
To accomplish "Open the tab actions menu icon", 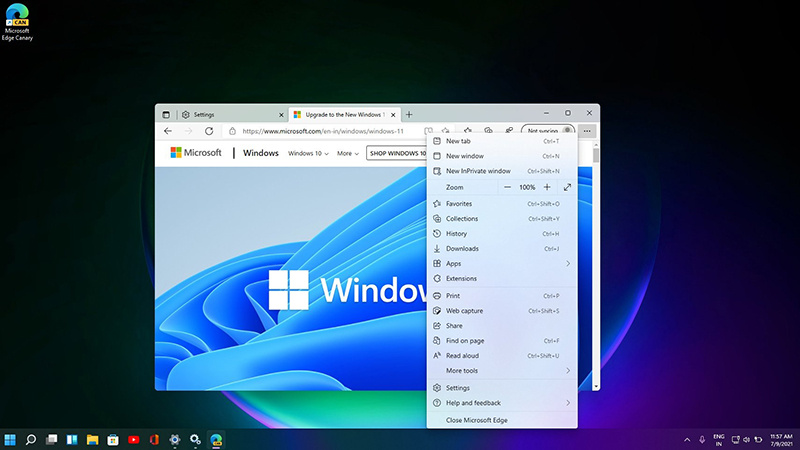I will click(x=166, y=115).
